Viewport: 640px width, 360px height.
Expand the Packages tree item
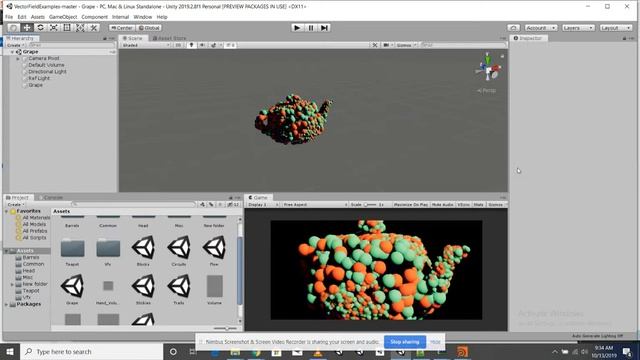(7, 304)
